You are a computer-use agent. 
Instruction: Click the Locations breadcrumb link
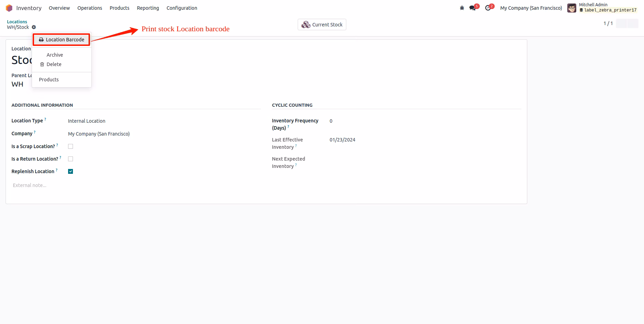point(17,22)
